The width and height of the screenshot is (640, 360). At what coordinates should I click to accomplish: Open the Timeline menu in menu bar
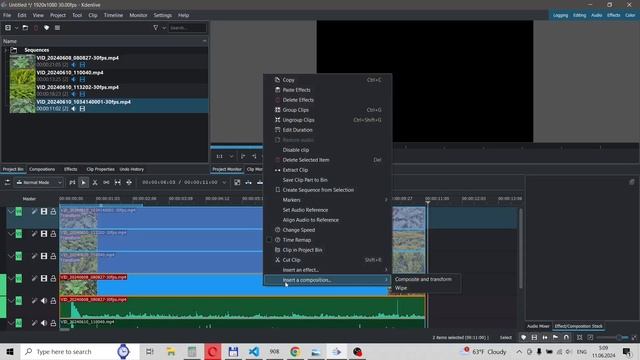113,15
